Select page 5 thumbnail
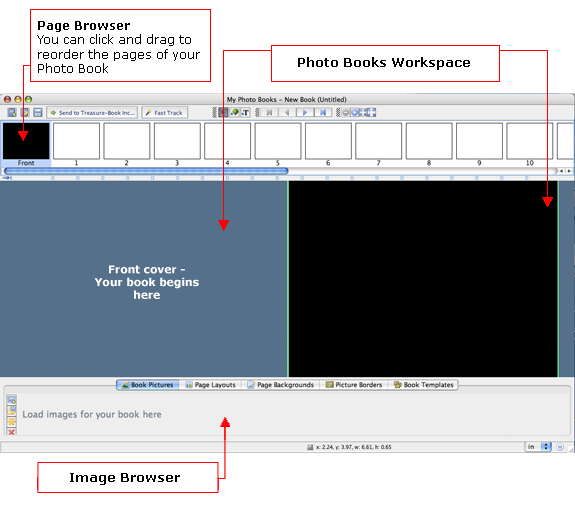The width and height of the screenshot is (575, 505). click(278, 141)
